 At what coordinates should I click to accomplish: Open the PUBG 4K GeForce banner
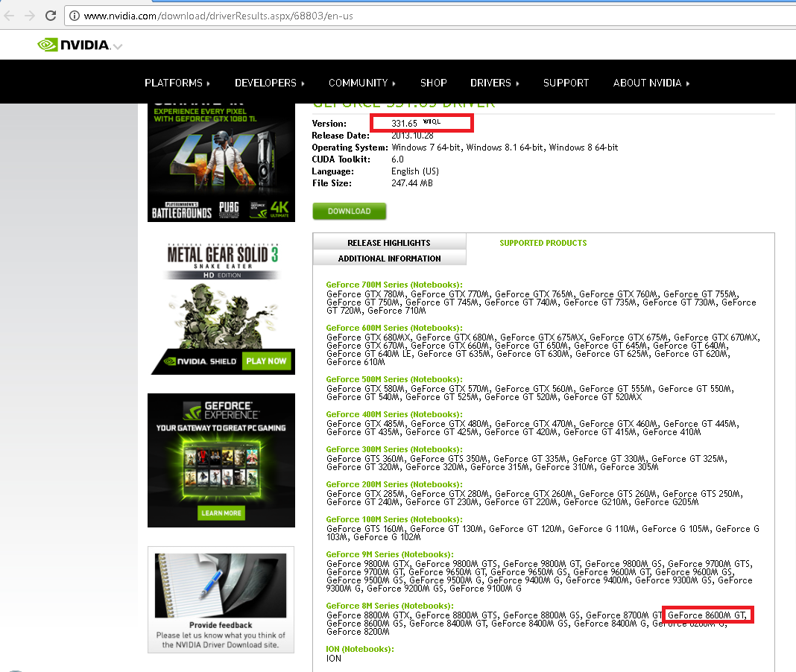click(221, 162)
